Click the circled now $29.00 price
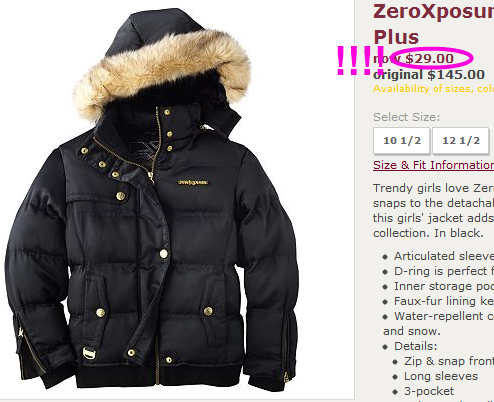The width and height of the screenshot is (494, 402). coord(431,58)
